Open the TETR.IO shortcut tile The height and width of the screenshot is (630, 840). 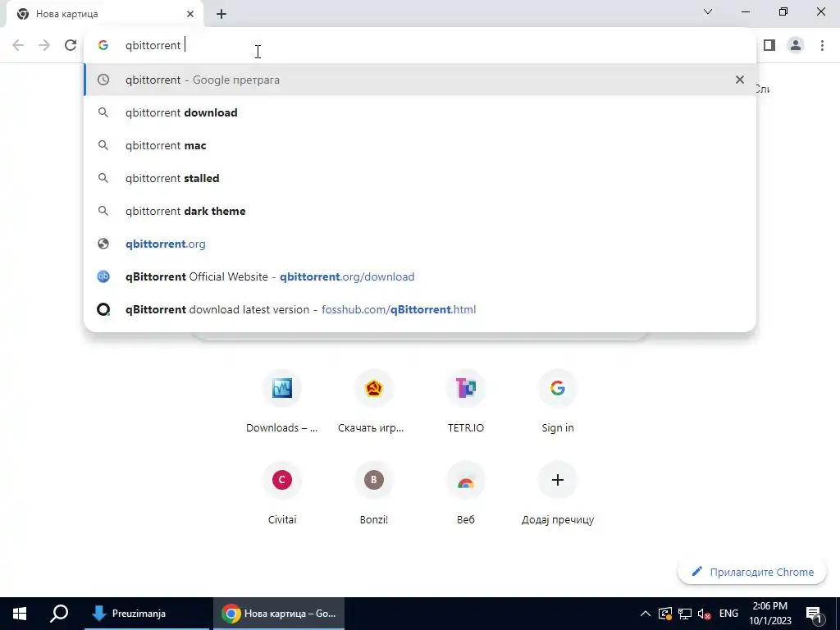point(466,400)
